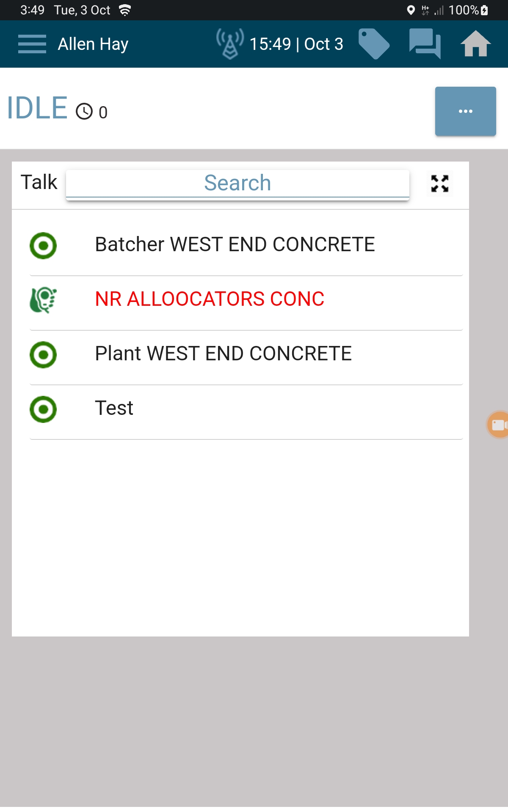This screenshot has height=812, width=508.
Task: Open the hamburger navigation menu
Action: [x=32, y=44]
